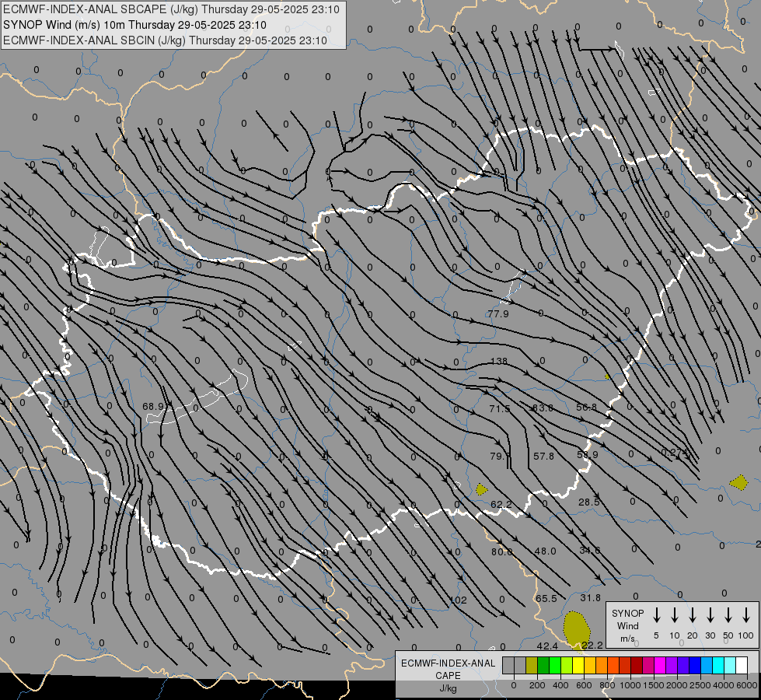Select the pale cyan CAPE legend swatch

[x=729, y=665]
